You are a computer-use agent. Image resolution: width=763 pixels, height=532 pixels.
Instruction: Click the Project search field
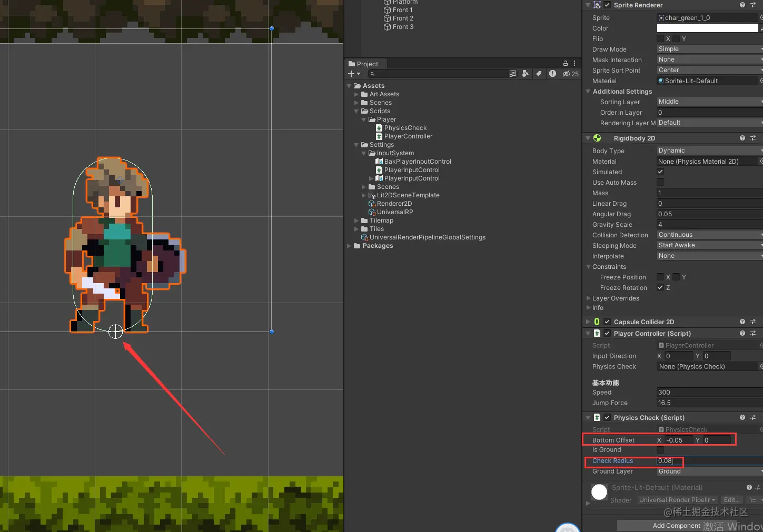point(438,74)
